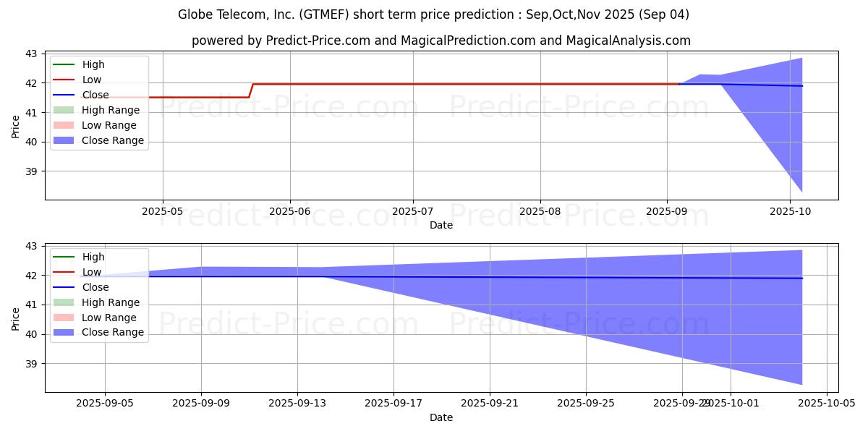Click the powered by Predict-Price.com subtitle
This screenshot has height=434, width=868.
point(441,41)
